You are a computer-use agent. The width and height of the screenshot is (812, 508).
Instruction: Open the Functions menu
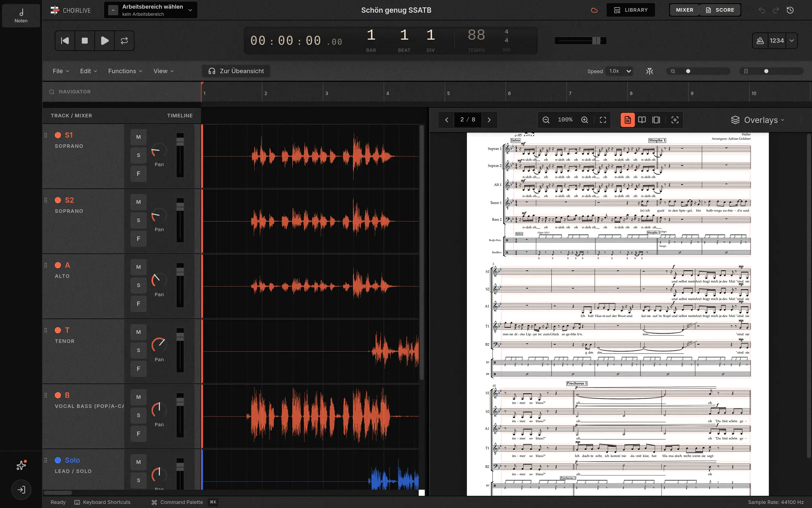point(125,71)
